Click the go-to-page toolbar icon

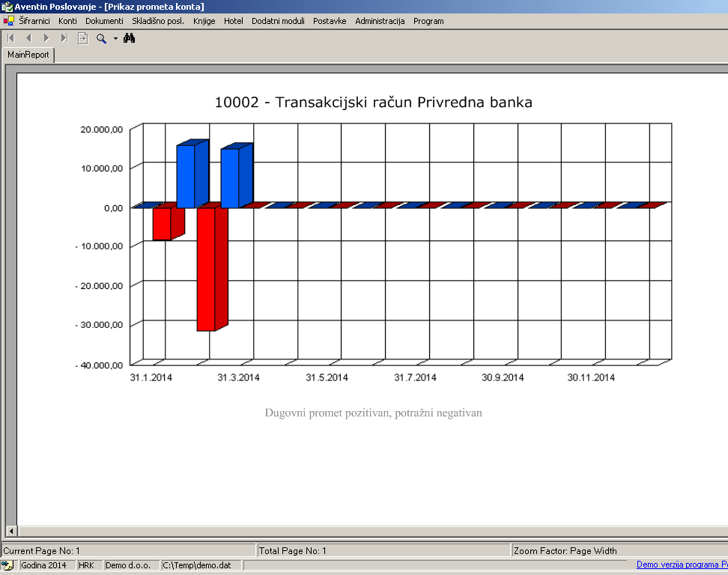coord(83,38)
